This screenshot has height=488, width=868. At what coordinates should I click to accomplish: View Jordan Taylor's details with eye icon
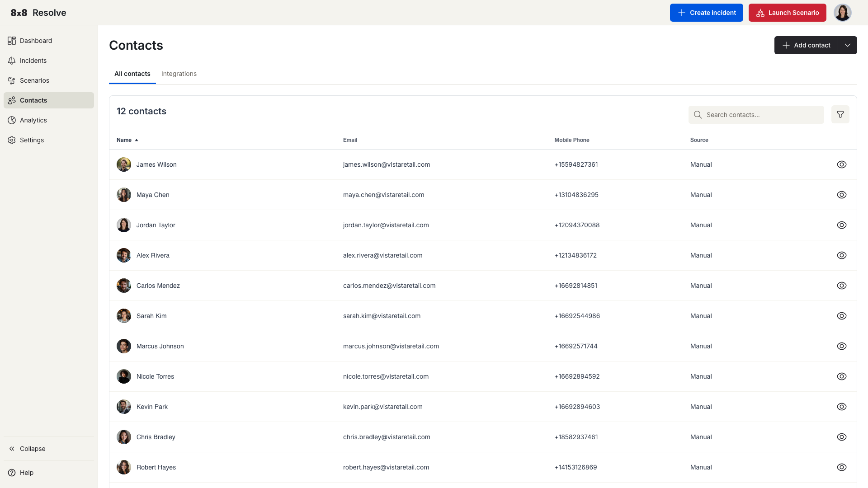tap(841, 225)
